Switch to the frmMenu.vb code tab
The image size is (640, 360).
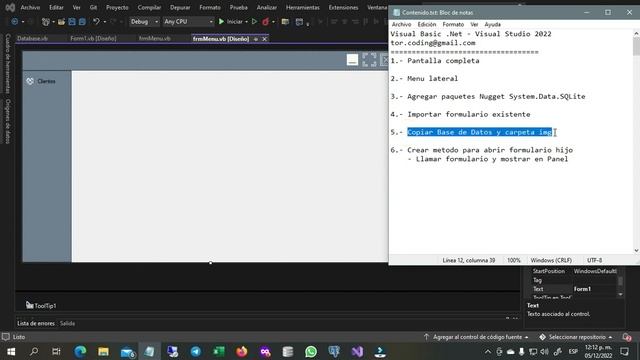[155, 38]
